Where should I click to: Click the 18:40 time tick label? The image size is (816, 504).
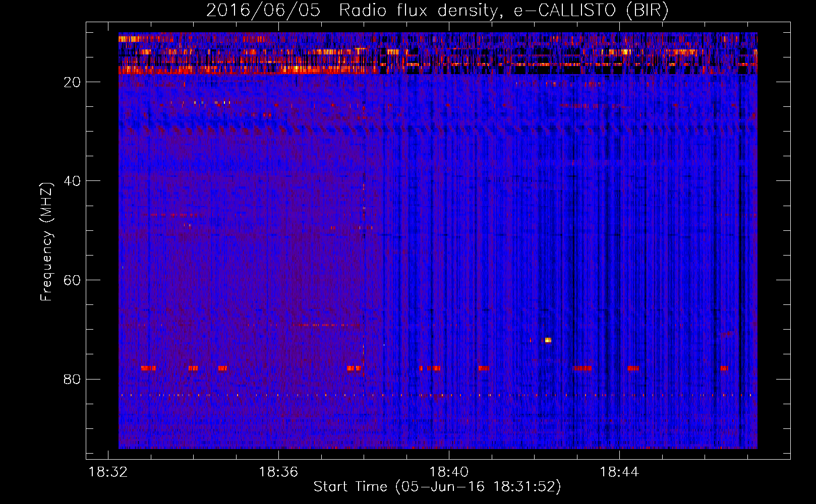(x=449, y=472)
